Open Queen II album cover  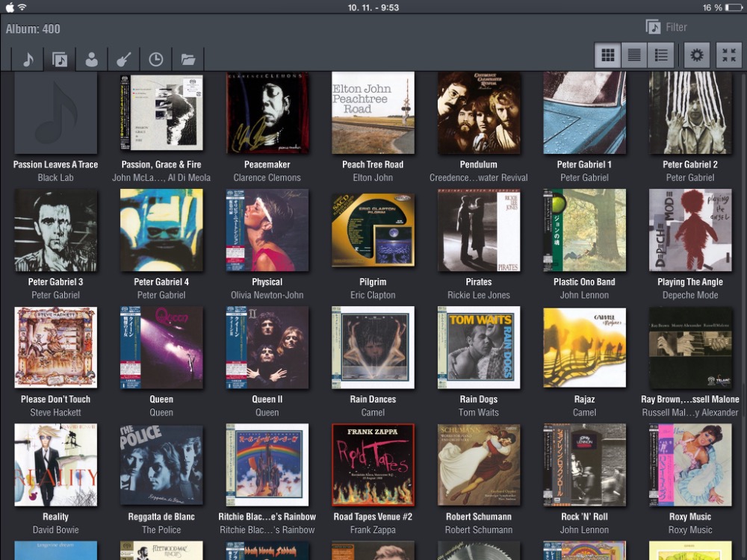coord(267,347)
